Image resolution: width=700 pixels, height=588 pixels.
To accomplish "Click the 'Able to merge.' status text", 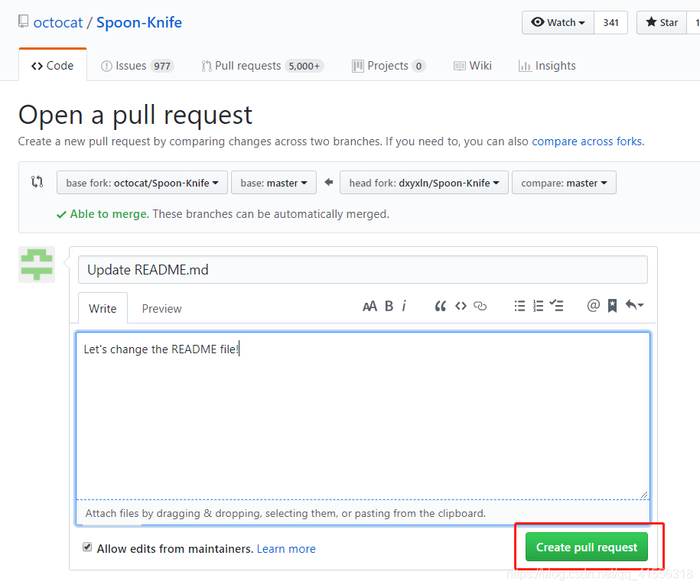I will click(109, 214).
